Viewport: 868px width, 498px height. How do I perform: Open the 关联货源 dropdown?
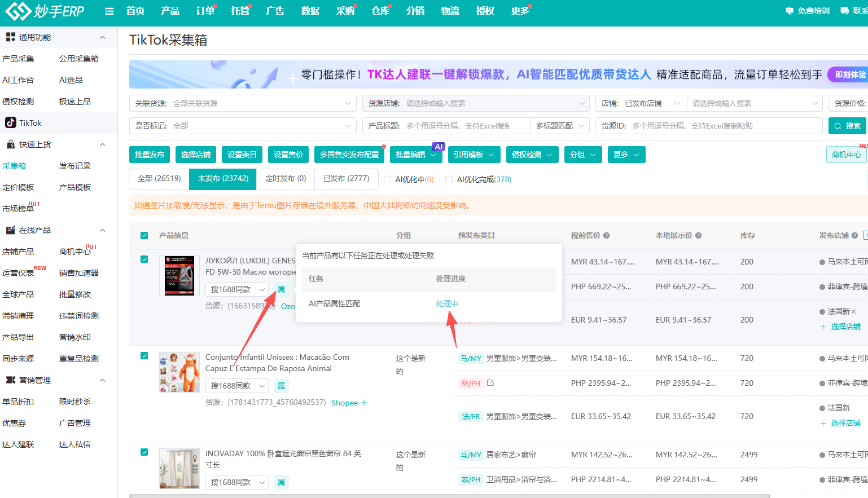[x=243, y=103]
